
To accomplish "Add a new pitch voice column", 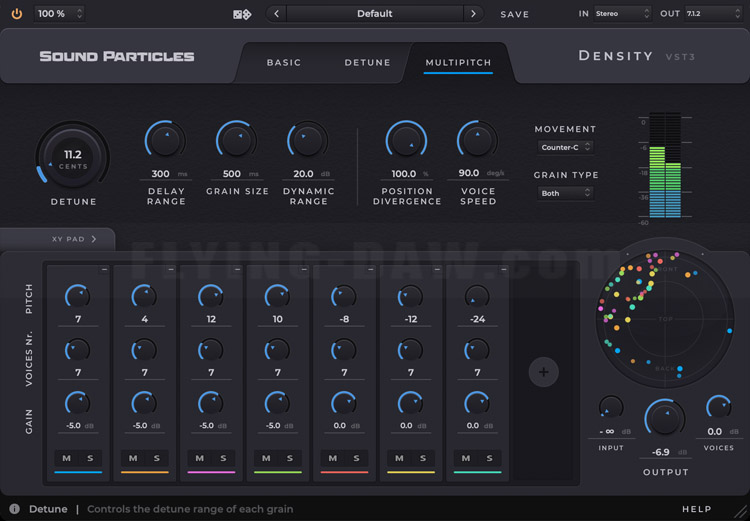I will 543,372.
